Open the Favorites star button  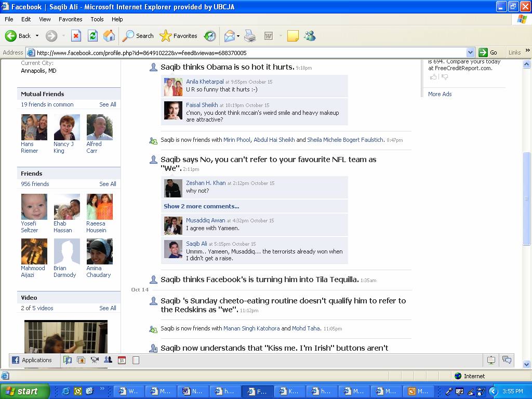[179, 36]
